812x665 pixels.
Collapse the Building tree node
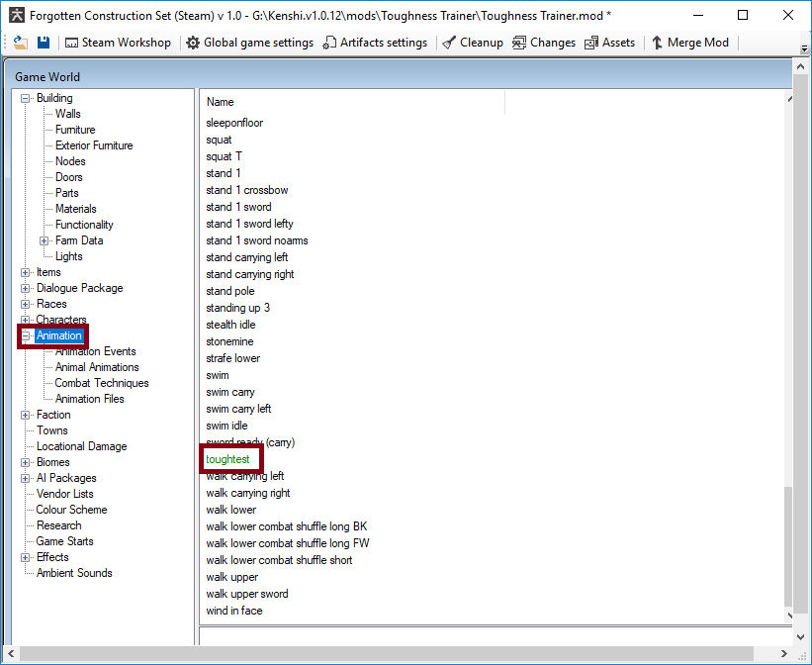(x=25, y=98)
